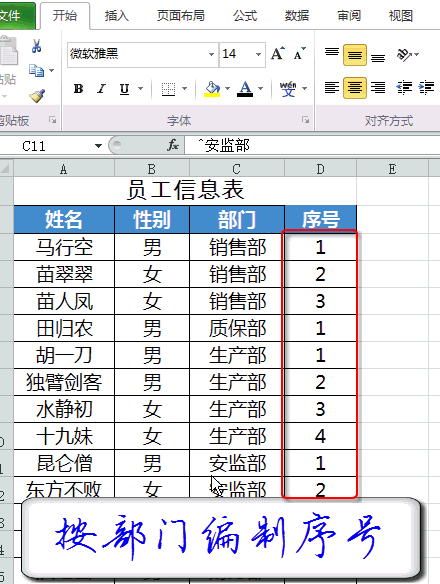The image size is (440, 584).
Task: Switch to the 插入 ribbon tab
Action: (x=117, y=16)
